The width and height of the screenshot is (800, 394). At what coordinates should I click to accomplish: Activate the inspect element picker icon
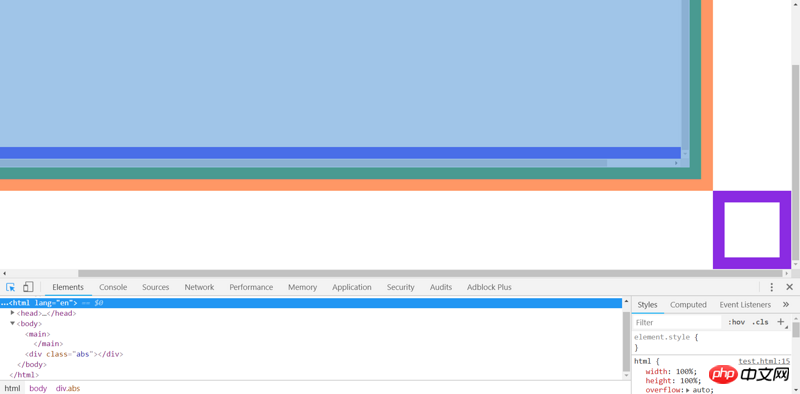coord(11,287)
